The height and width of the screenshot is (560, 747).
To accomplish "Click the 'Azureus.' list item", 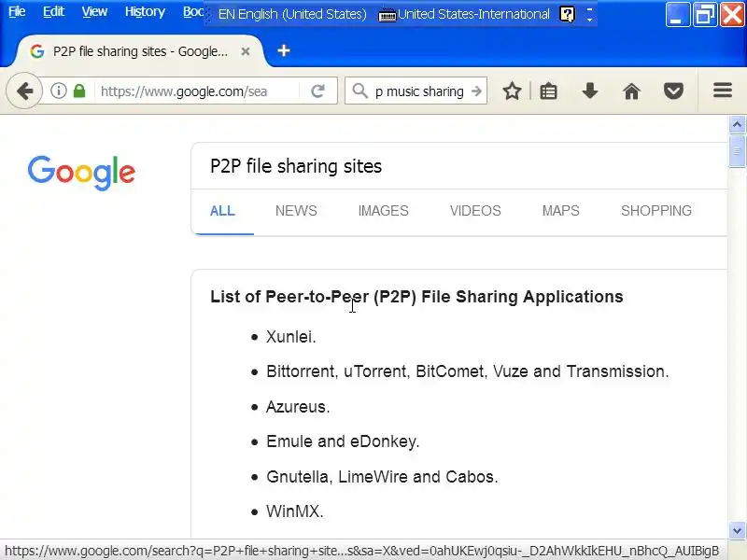I will (298, 407).
